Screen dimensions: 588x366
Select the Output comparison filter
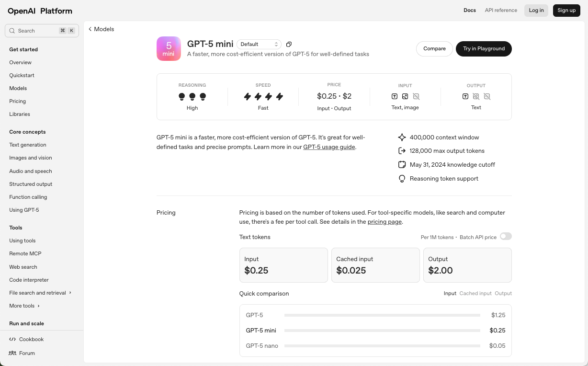503,293
